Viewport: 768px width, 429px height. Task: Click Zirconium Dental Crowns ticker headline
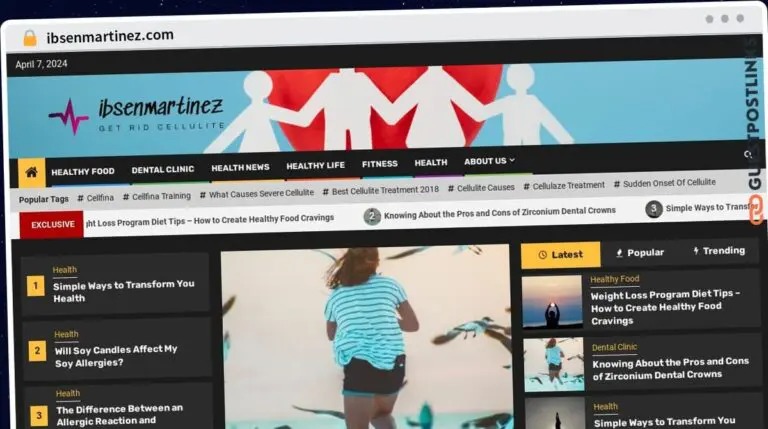point(499,212)
